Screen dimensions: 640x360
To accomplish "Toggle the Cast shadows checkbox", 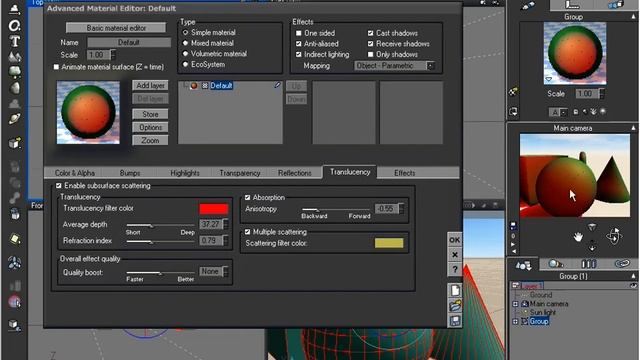I will click(x=370, y=33).
